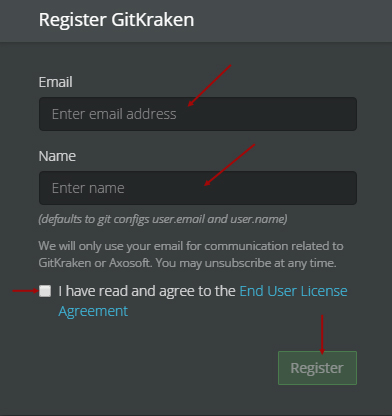
Task: Click the 'Enter email address' placeholder text
Action: tap(114, 114)
